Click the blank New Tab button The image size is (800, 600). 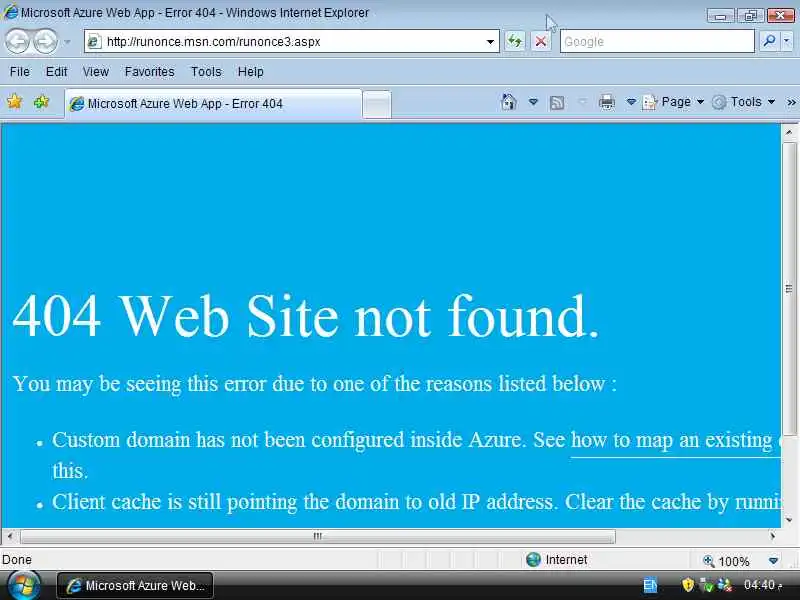[x=377, y=104]
